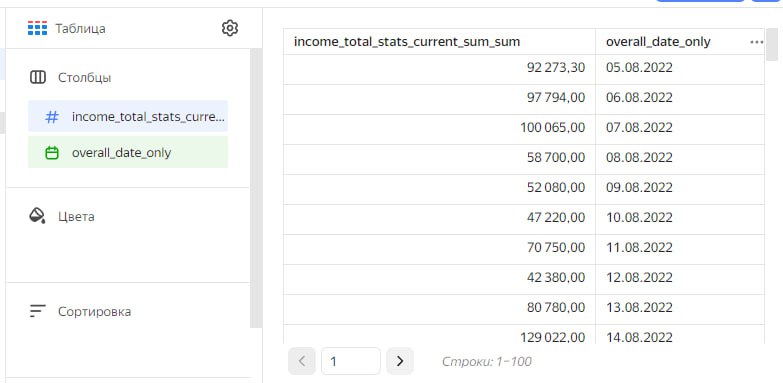783x383 pixels.
Task: Go to next page of table
Action: 399,361
